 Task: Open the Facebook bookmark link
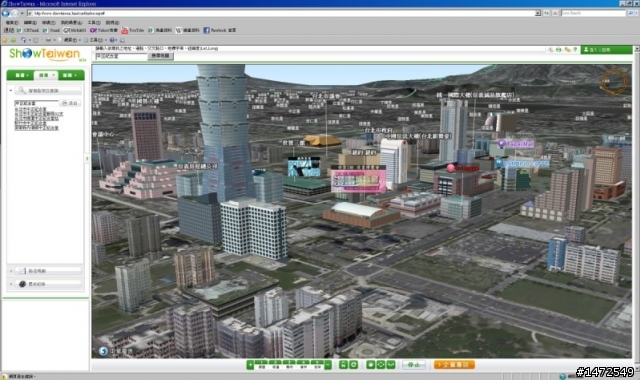pos(220,30)
